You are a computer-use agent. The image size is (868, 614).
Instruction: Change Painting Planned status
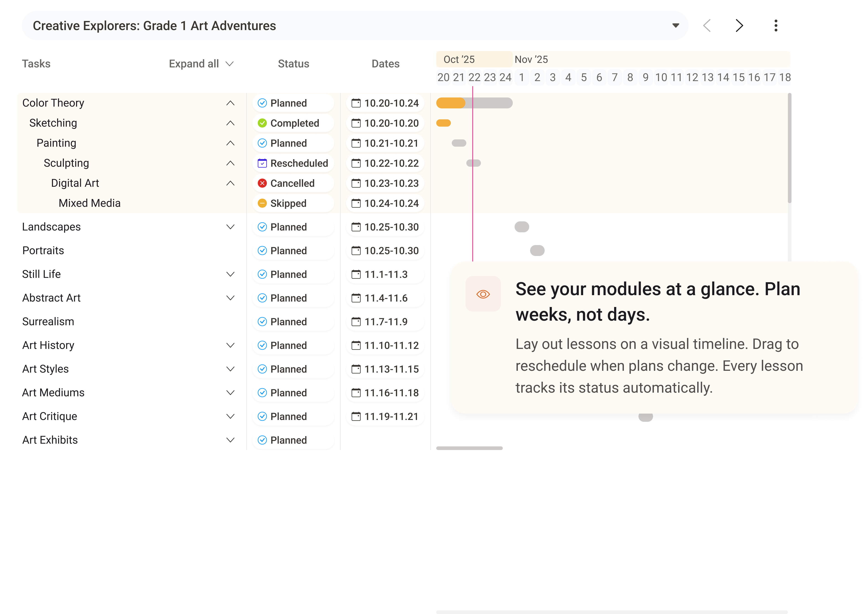tap(293, 143)
